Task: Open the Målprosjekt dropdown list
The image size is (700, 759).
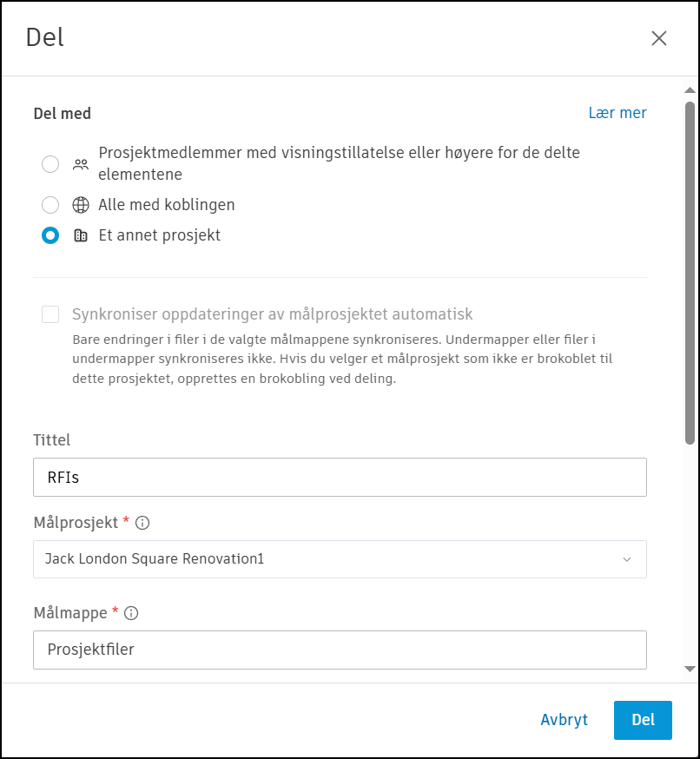Action: click(x=340, y=559)
